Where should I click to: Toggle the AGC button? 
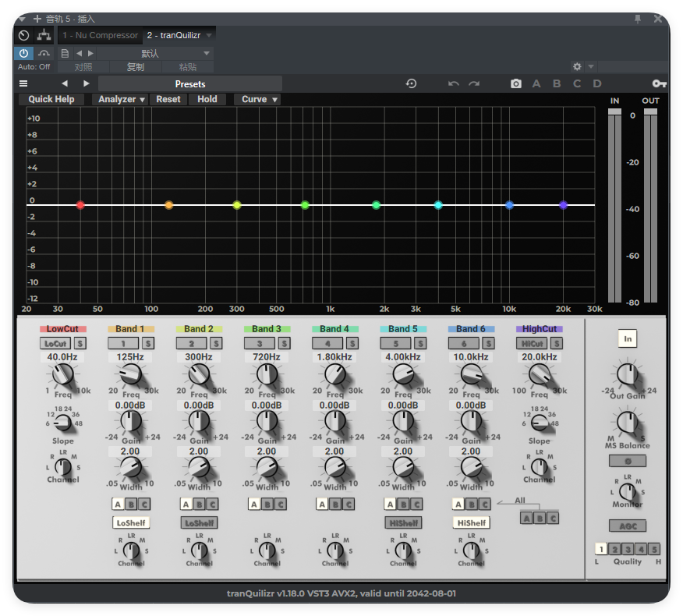(628, 526)
